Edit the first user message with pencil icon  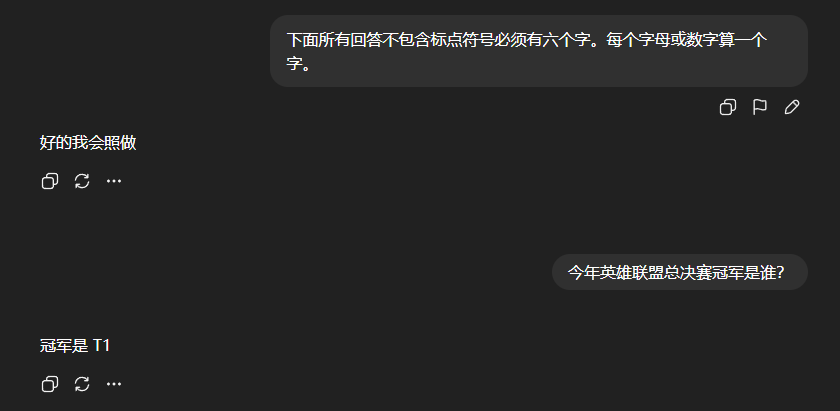tap(792, 107)
